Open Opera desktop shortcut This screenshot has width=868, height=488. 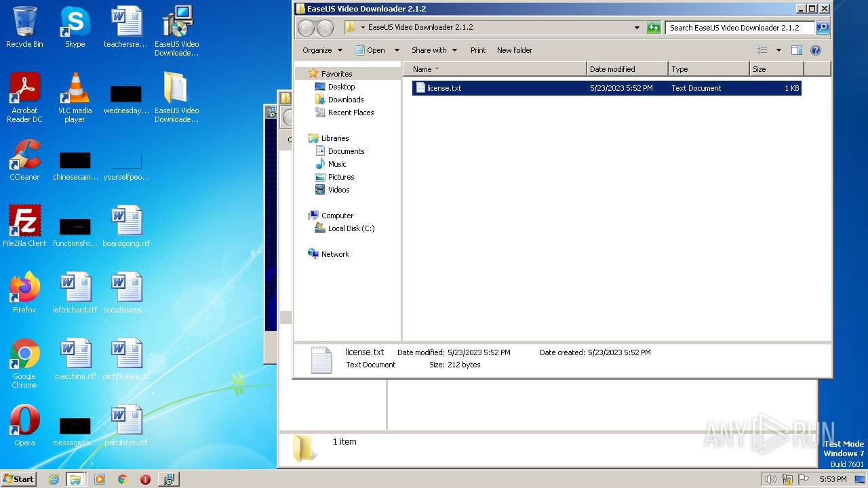click(x=24, y=426)
